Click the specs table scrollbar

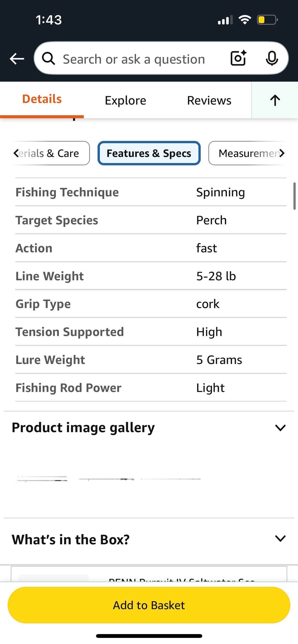[294, 196]
